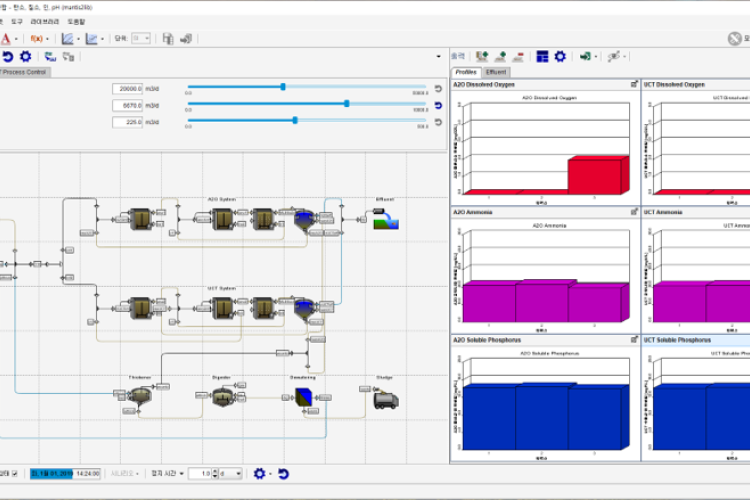Click the first blue chart toolbar icon
The image size is (750, 500).
pyautogui.click(x=67, y=38)
